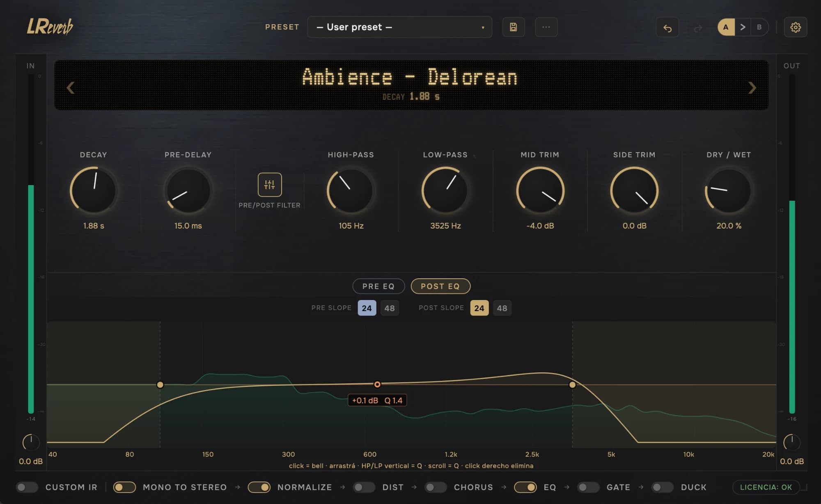Open the User preset dropdown
Viewport: 821px width, 504px height.
tap(399, 27)
